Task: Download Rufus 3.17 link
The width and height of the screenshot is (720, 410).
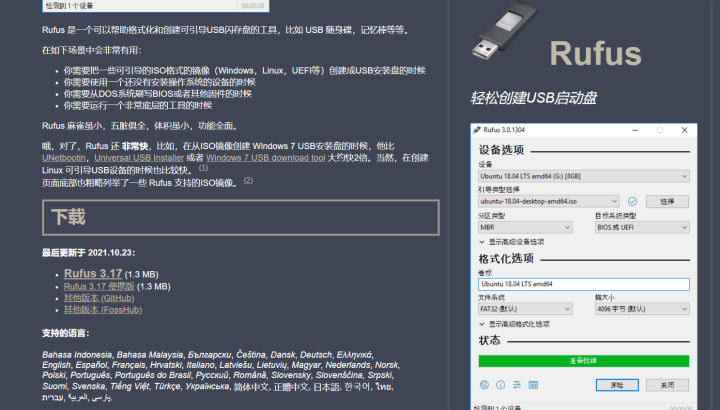Action: click(93, 273)
